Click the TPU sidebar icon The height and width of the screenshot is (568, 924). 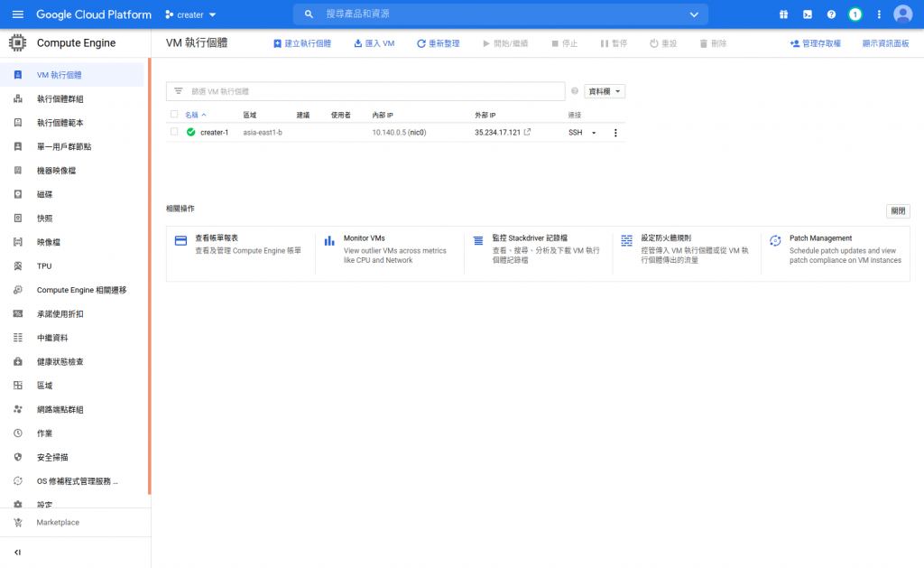point(18,266)
